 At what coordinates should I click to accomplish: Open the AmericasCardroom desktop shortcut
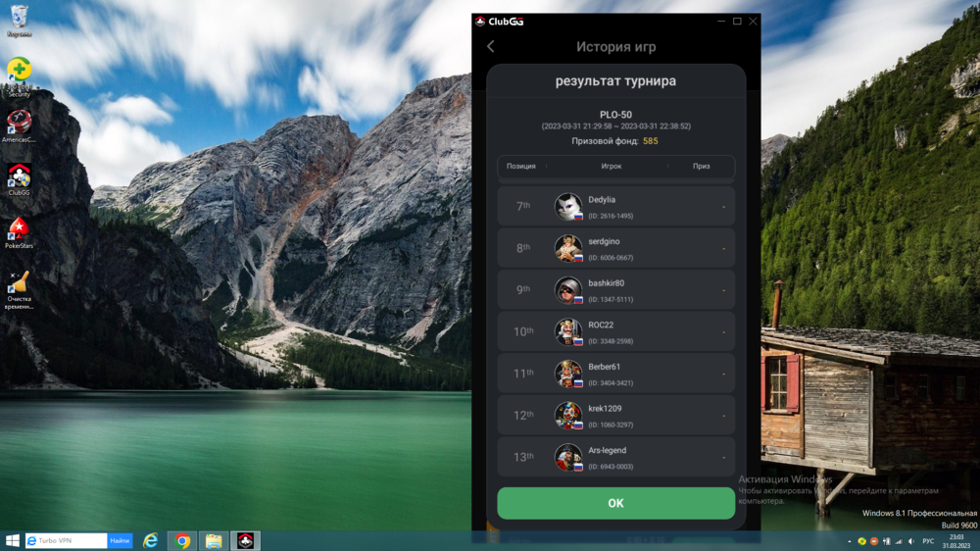[19, 125]
